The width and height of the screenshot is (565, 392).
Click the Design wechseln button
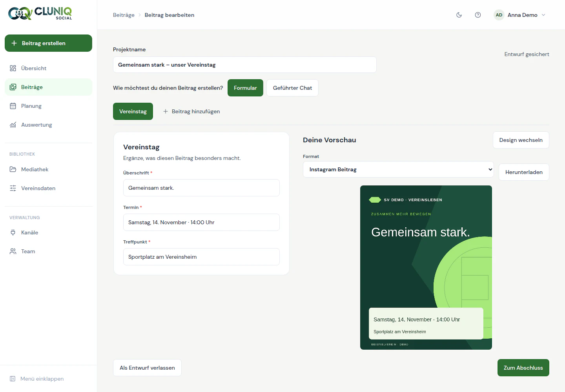coord(521,140)
